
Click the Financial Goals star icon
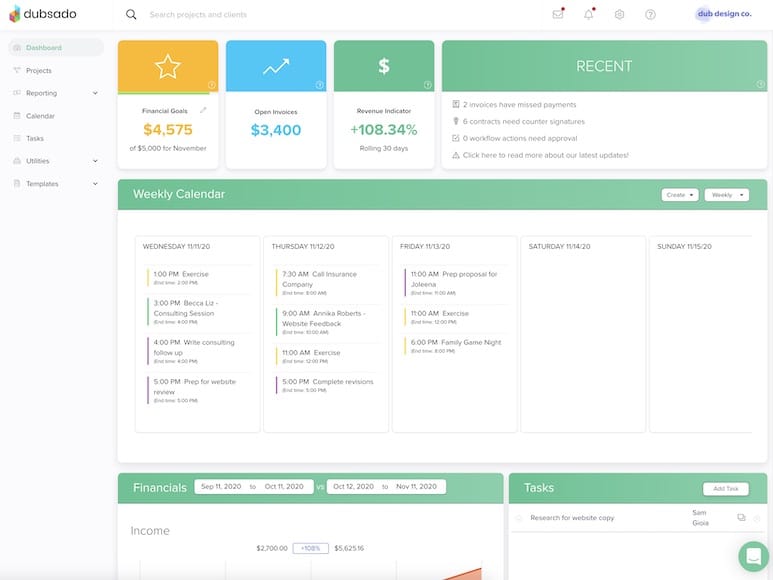(x=168, y=67)
